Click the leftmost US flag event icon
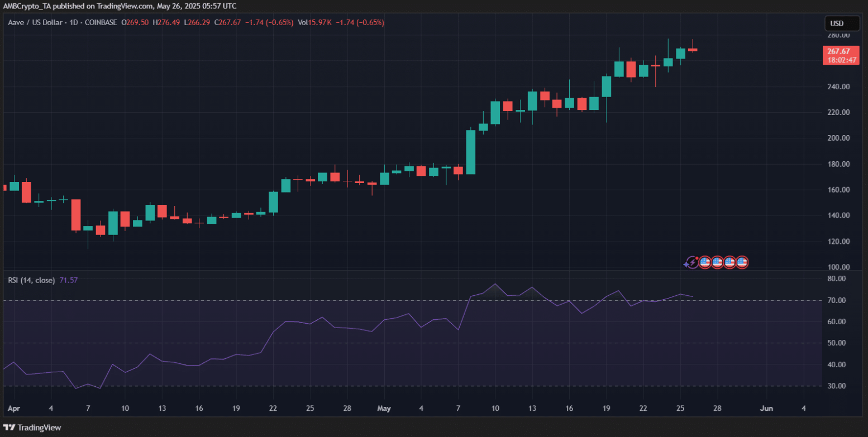The width and height of the screenshot is (868, 437). click(x=705, y=262)
